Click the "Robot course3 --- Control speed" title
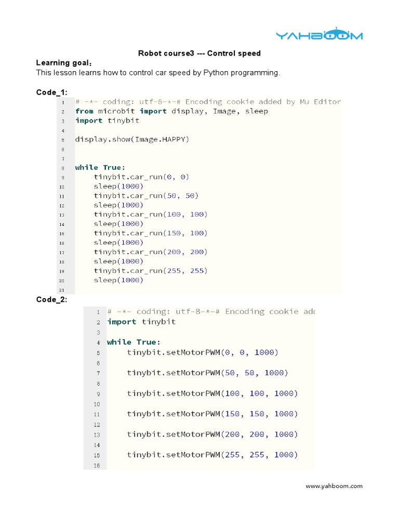Screen dimensions: 399x532 pos(199,53)
